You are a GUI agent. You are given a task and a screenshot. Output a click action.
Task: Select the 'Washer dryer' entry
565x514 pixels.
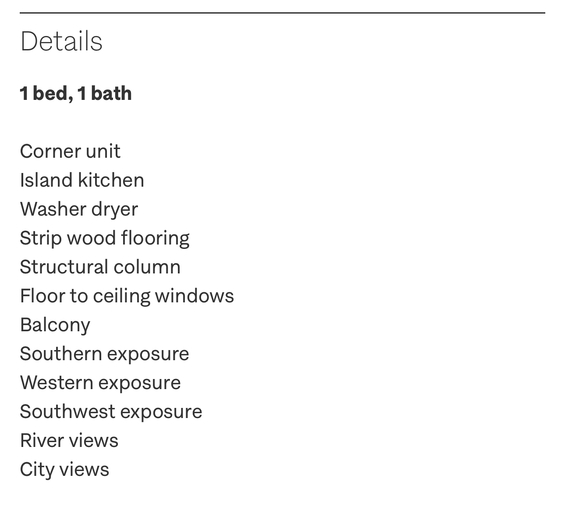point(79,210)
